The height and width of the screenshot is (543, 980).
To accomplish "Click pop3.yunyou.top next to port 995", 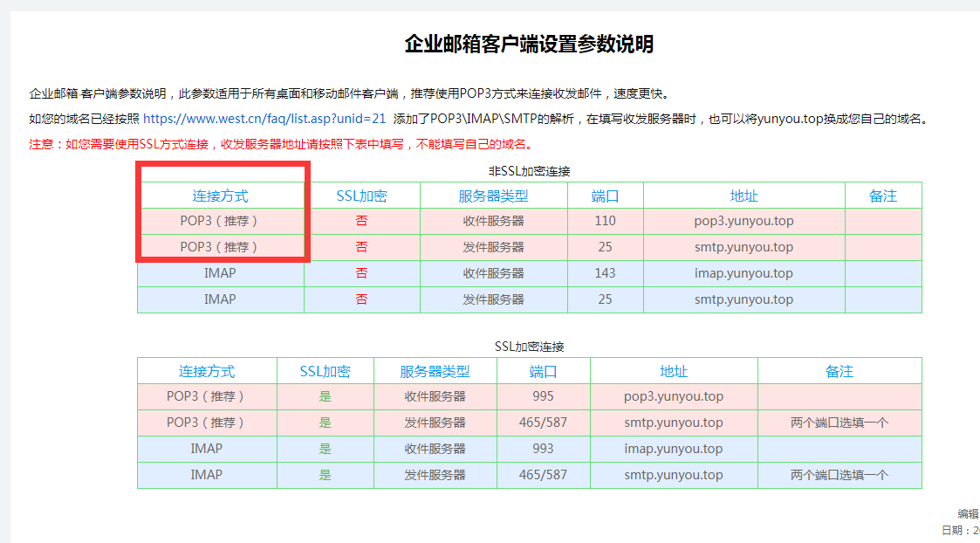I will point(674,396).
